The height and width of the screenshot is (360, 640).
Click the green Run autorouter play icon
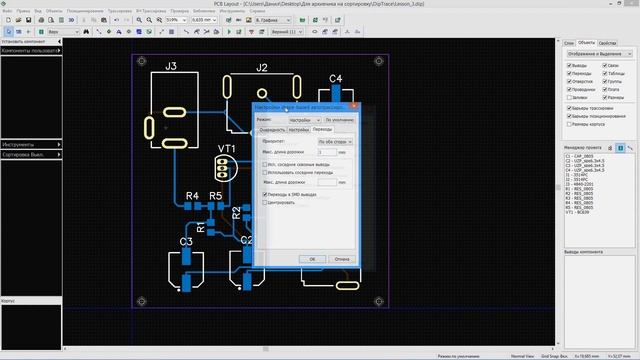pos(229,31)
